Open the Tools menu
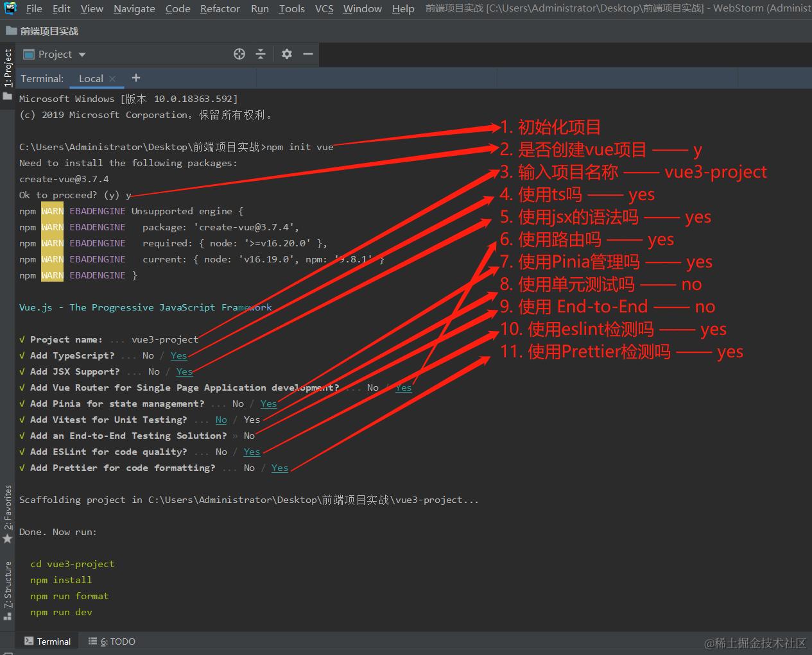This screenshot has width=812, height=655. point(291,8)
